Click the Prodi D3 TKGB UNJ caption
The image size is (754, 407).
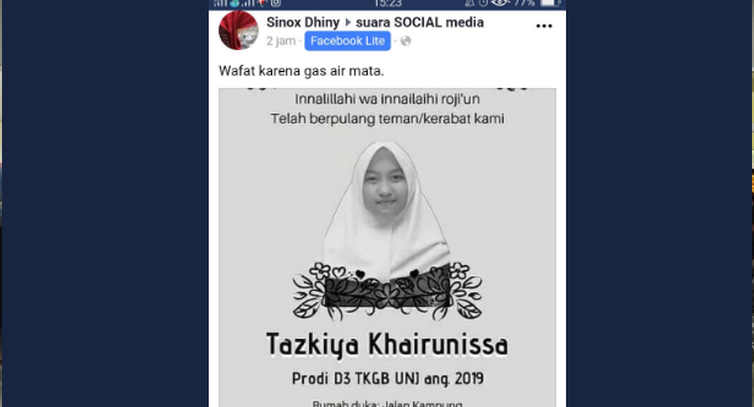click(388, 379)
